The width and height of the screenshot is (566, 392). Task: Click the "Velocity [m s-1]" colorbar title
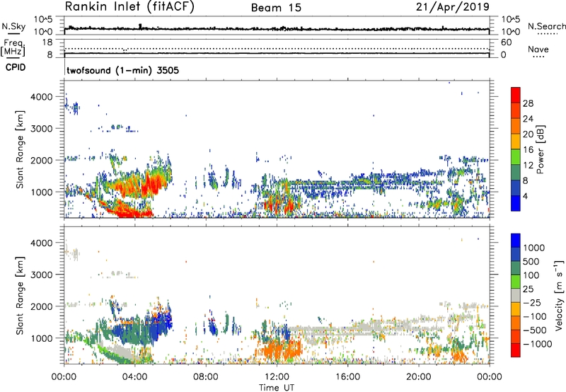click(x=560, y=295)
